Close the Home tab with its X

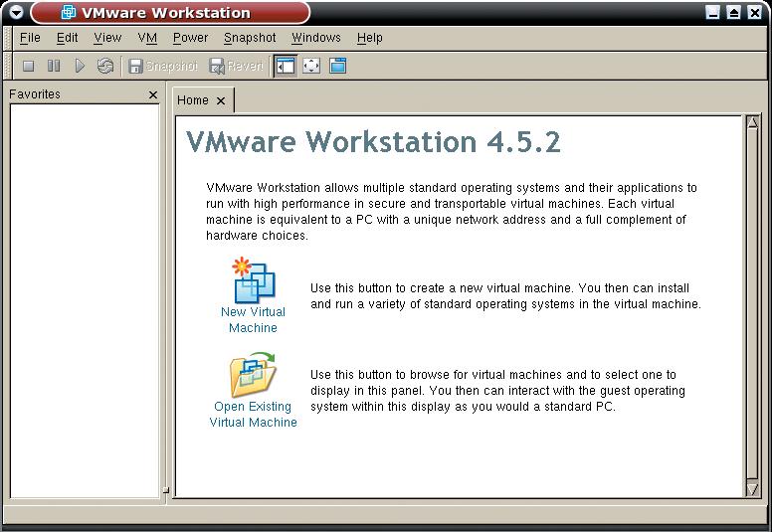coord(221,100)
